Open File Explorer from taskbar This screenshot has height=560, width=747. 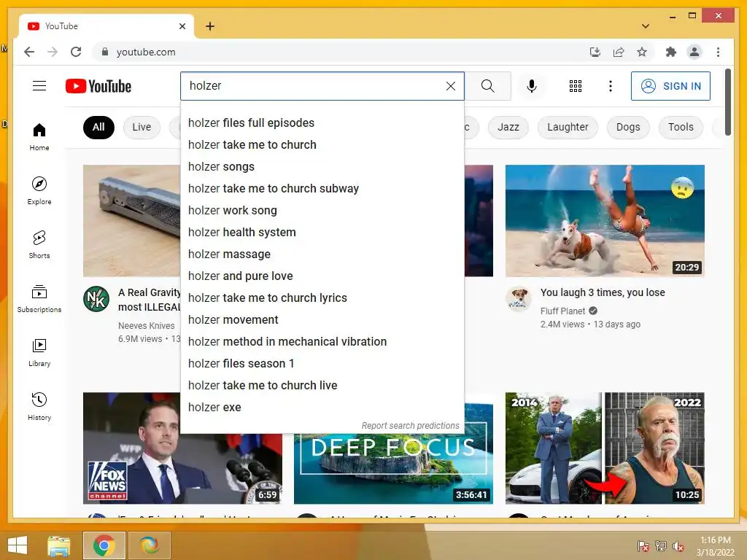59,545
